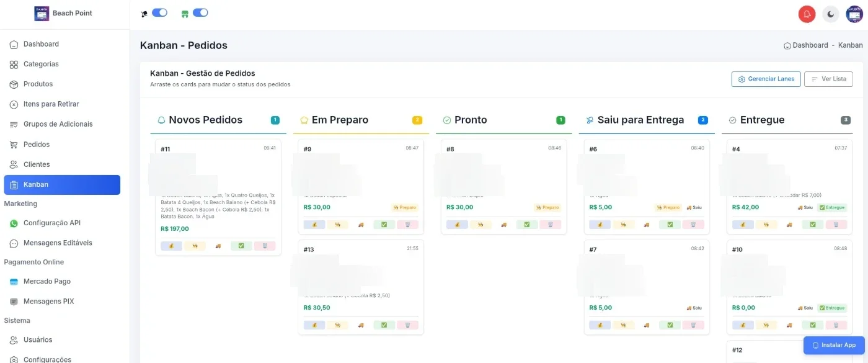Click the trash icon on order #4

click(836, 225)
